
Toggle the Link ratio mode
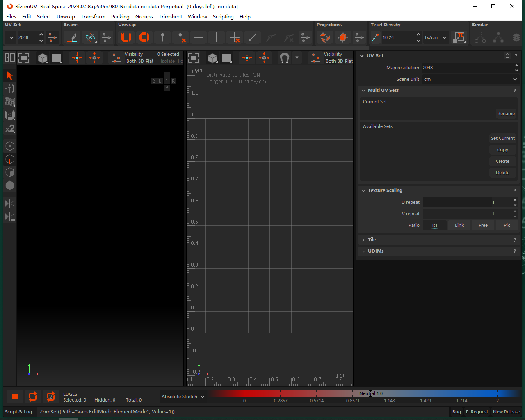coord(459,225)
